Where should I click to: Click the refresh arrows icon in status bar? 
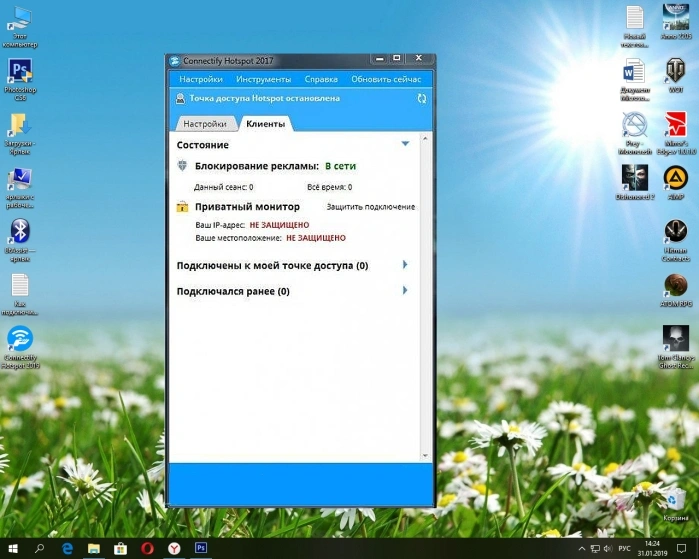422,99
